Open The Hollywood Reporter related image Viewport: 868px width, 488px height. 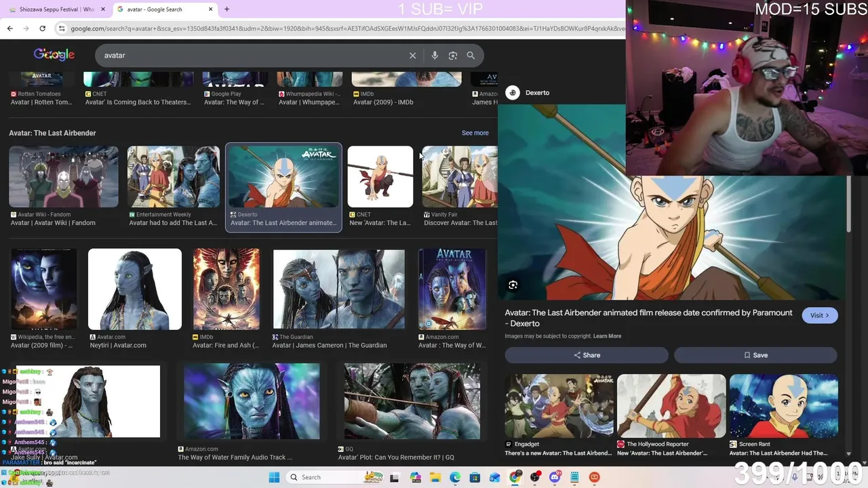671,405
